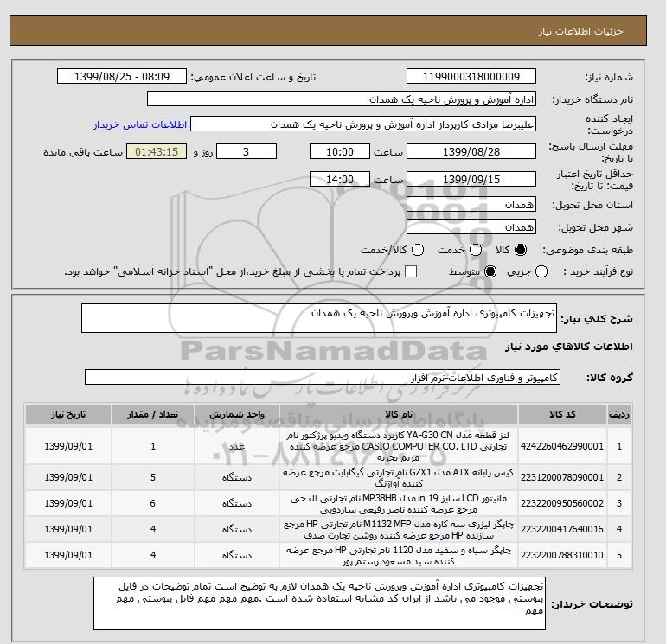The height and width of the screenshot is (644, 666).
Task: Click the delivery province field همدان
Action: pos(471,205)
